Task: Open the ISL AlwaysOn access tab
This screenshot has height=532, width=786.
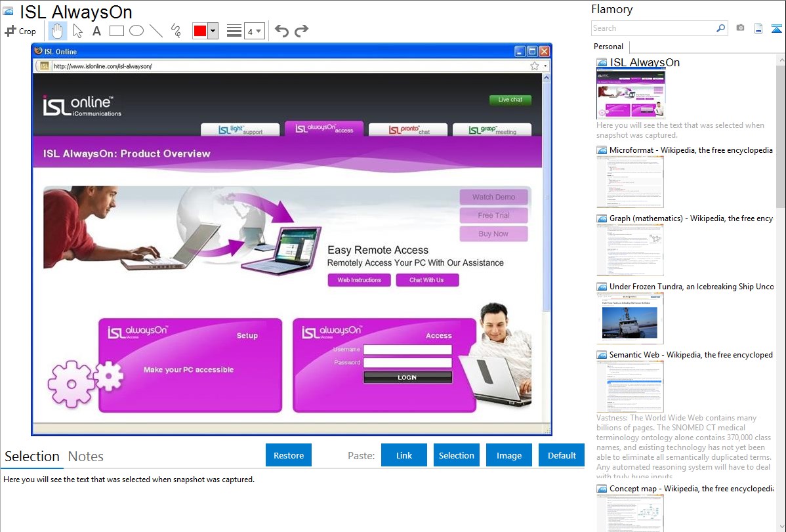Action: (x=324, y=129)
